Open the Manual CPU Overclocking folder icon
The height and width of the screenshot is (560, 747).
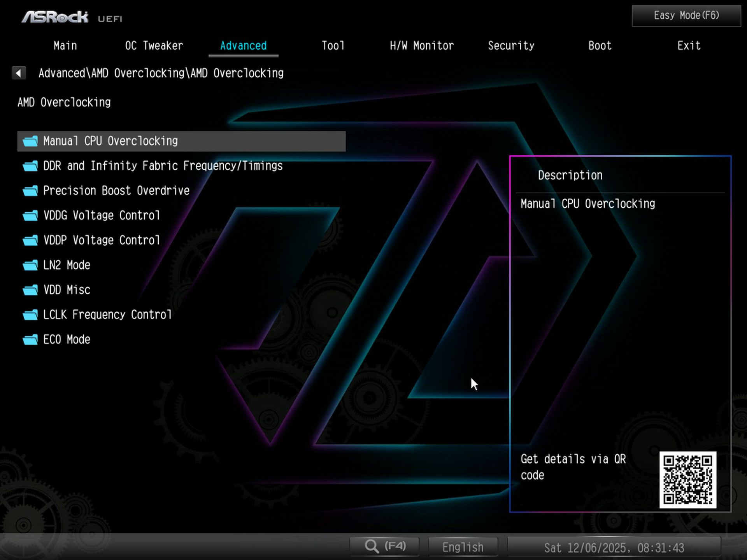point(30,141)
